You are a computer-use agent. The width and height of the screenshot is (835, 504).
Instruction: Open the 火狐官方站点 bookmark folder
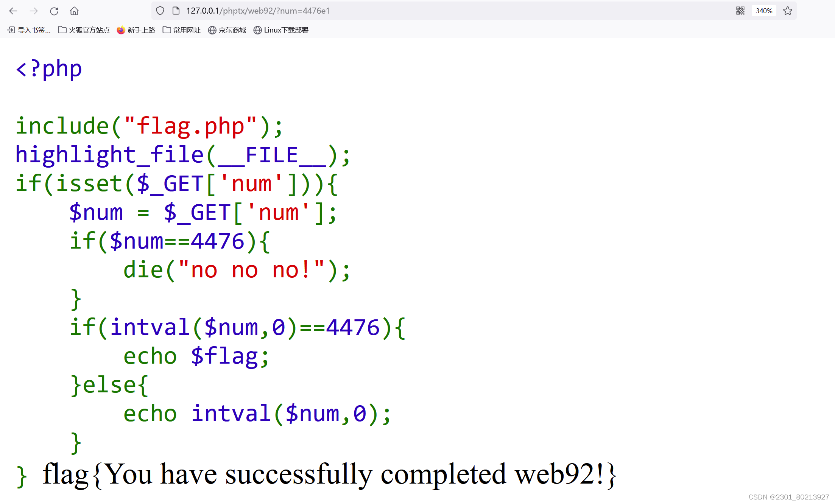[x=84, y=30]
